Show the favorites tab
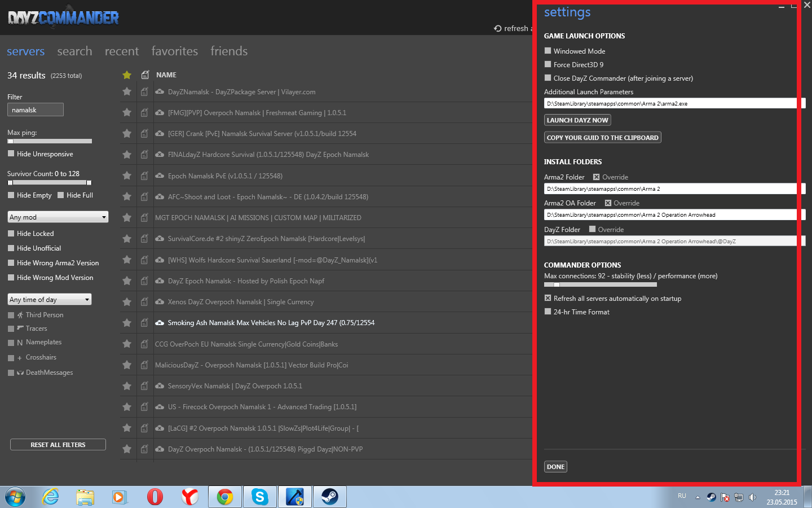The height and width of the screenshot is (508, 812). click(175, 51)
